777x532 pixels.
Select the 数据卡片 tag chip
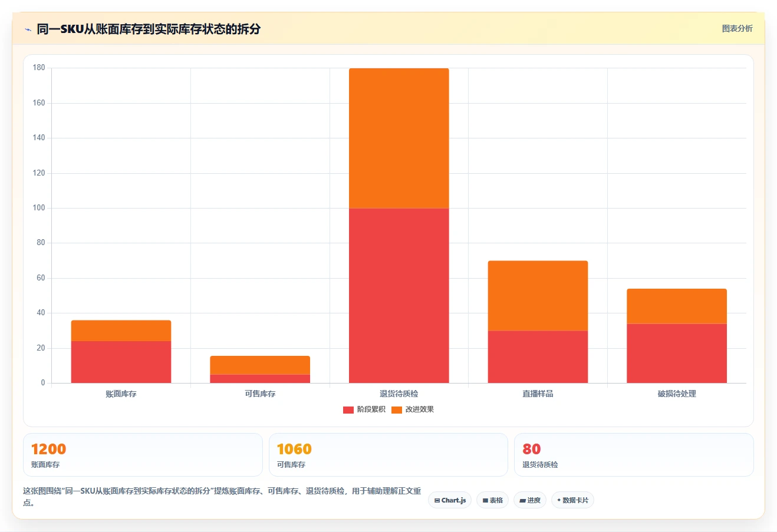click(x=572, y=500)
